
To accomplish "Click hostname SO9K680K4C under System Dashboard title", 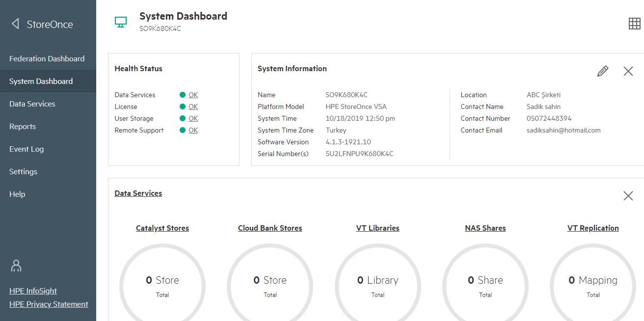I will [160, 28].
